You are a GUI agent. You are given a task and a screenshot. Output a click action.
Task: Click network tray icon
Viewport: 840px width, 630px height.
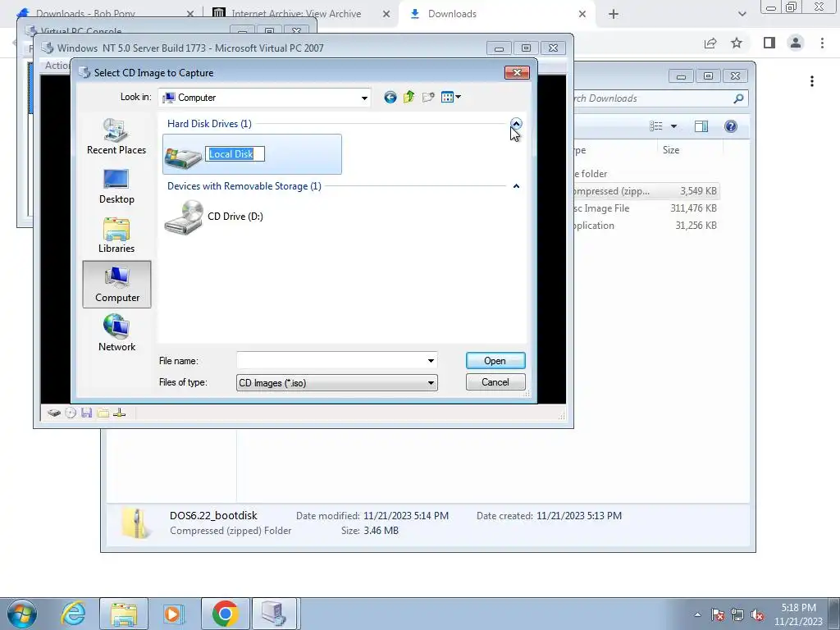737,615
